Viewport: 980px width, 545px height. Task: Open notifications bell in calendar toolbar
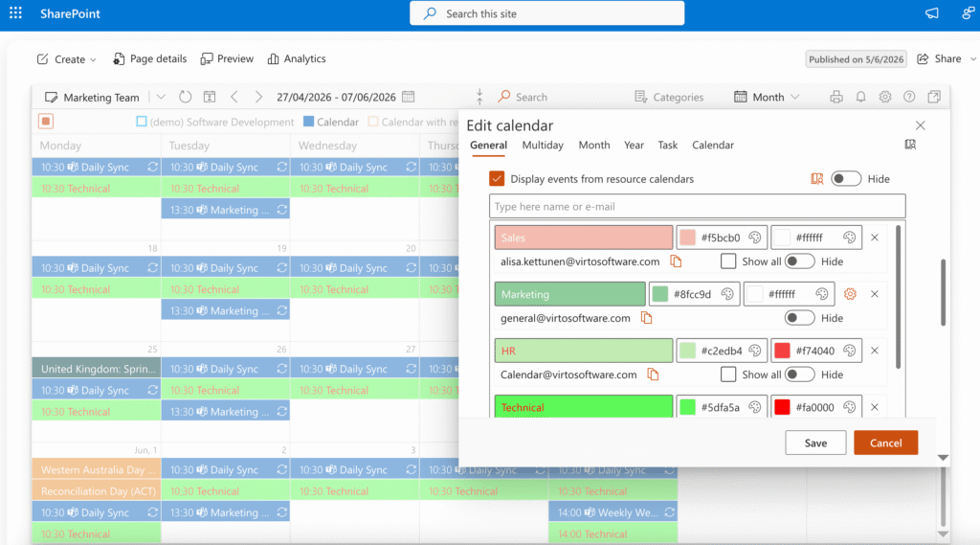pos(860,97)
